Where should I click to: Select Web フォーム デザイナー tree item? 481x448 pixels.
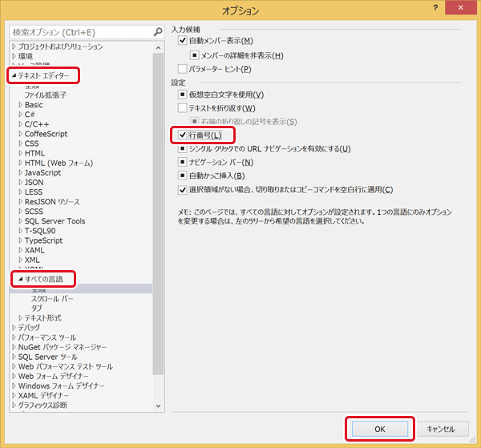54,376
